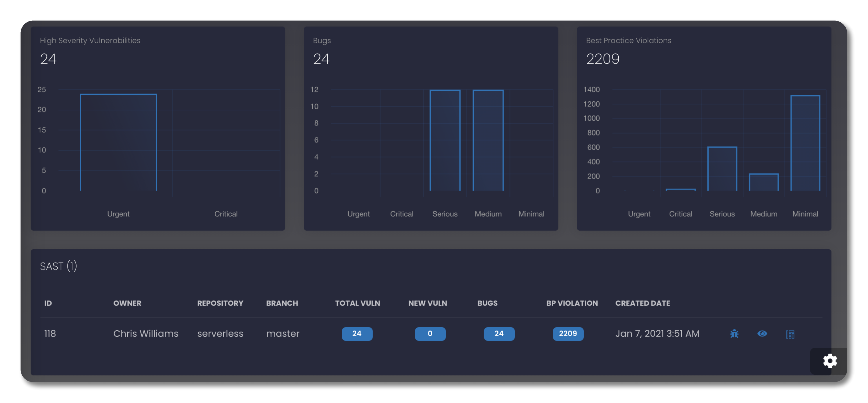Click the Serious bar in the Bugs chart

coord(445,140)
